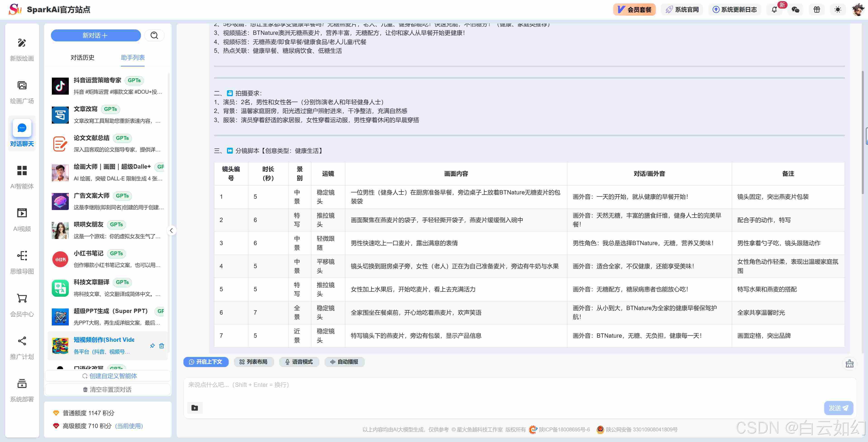The height and width of the screenshot is (442, 868).
Task: Click the upload file icon below input
Action: pos(195,408)
